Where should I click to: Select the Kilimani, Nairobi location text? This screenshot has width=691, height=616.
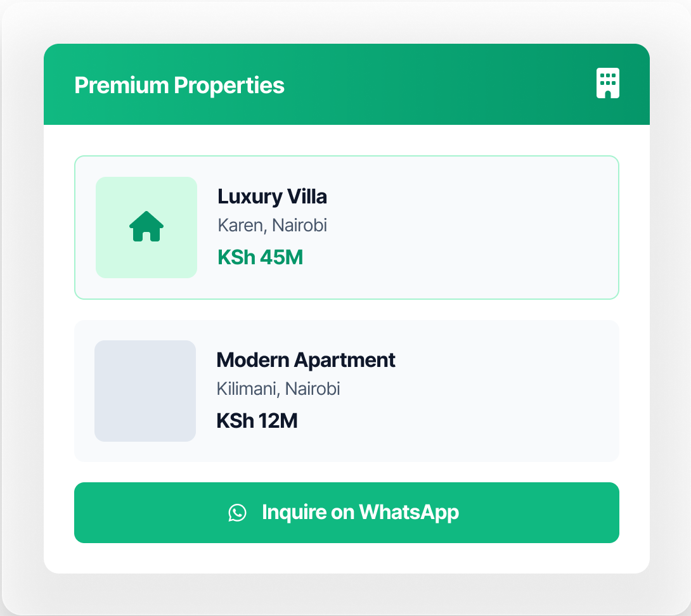(x=278, y=388)
